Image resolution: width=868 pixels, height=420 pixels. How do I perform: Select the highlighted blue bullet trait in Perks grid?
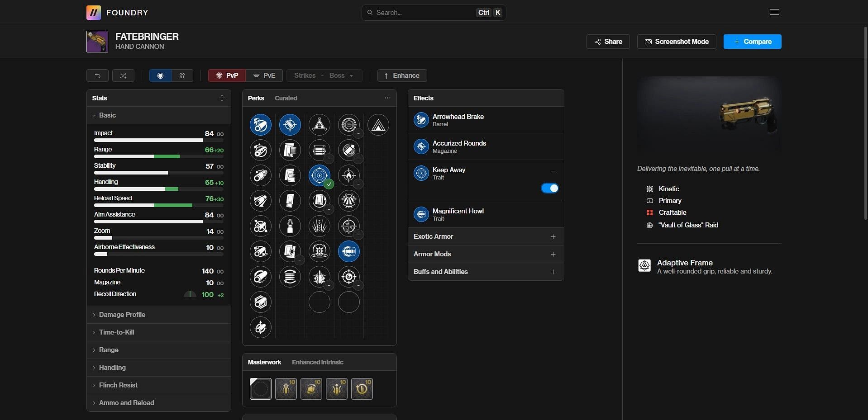[x=349, y=251]
